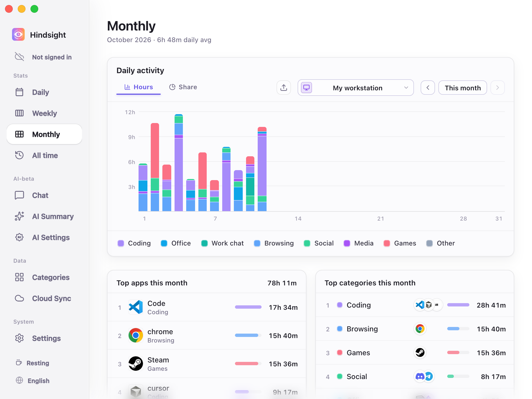Open the system Settings gear icon

coord(19,338)
